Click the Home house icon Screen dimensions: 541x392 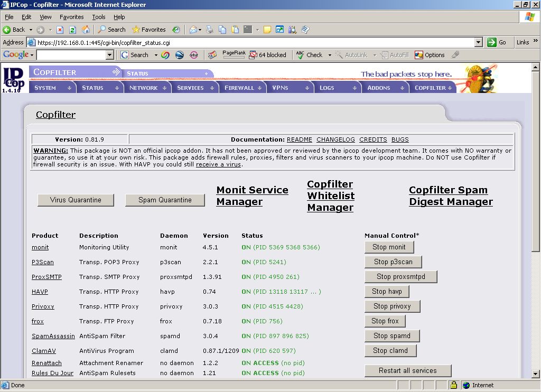click(86, 30)
